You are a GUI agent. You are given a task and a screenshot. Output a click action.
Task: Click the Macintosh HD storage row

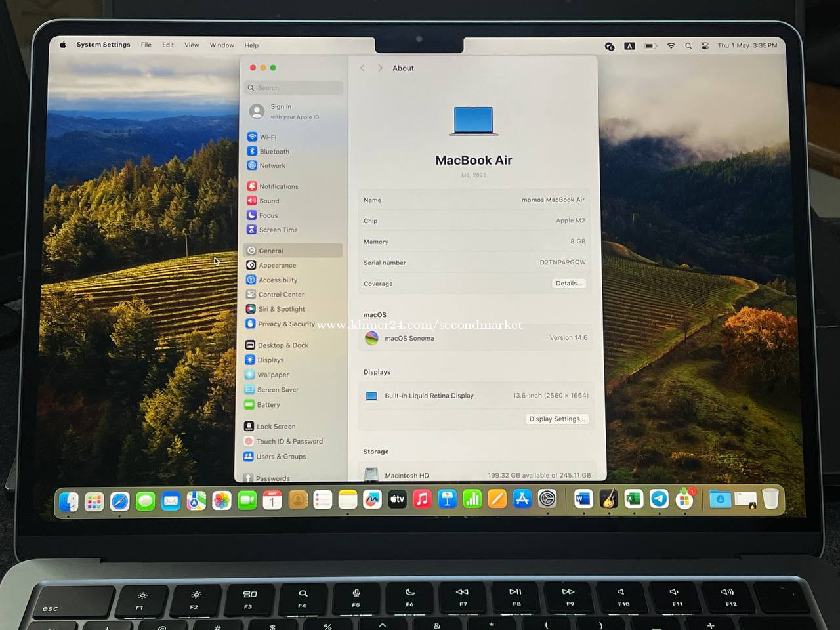[477, 474]
